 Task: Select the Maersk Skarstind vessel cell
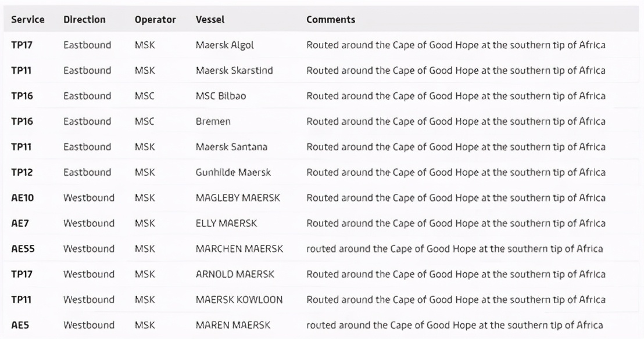[234, 71]
